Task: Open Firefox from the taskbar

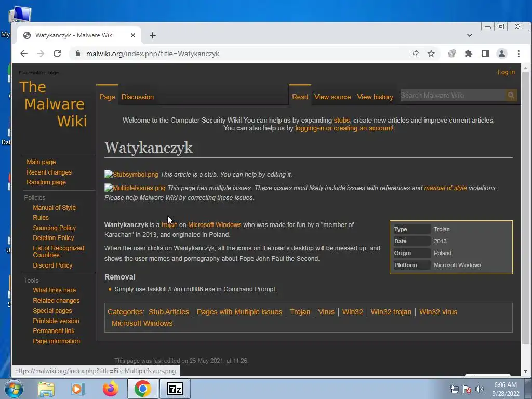Action: (x=110, y=389)
